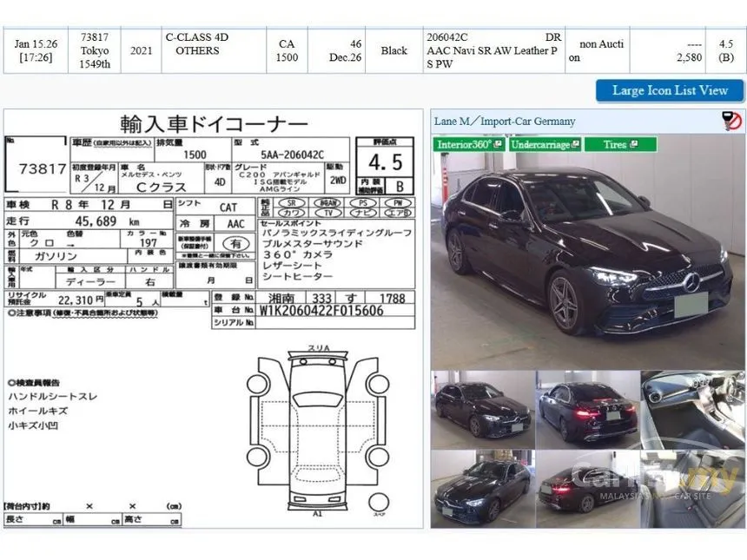Click the '46 Dec.26' cell
This screenshot has width=747, height=560.
point(336,50)
